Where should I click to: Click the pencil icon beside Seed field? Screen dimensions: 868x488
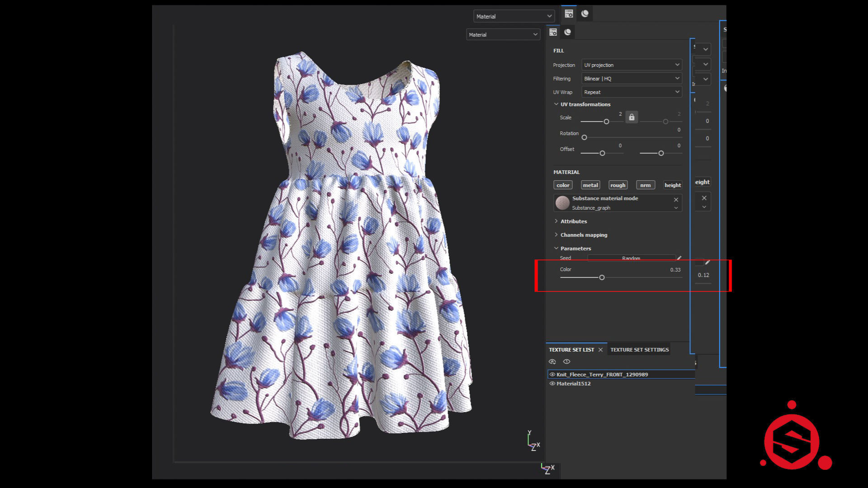tap(679, 258)
